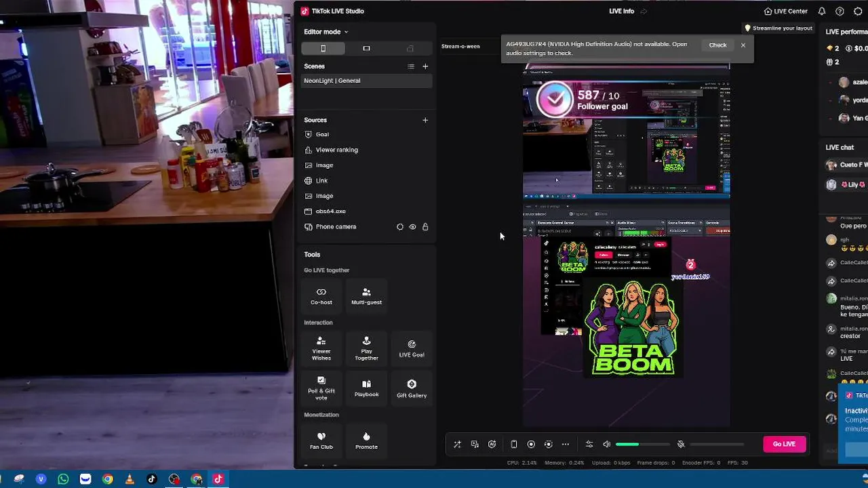Toggle visibility of Phone camera source
Viewport: 868px width, 488px height.
412,227
